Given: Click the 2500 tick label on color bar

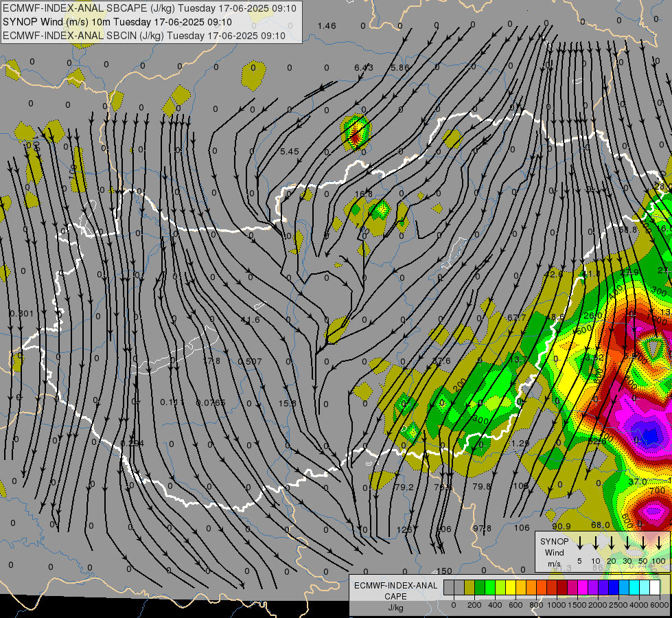Looking at the screenshot, I should pos(618,605).
